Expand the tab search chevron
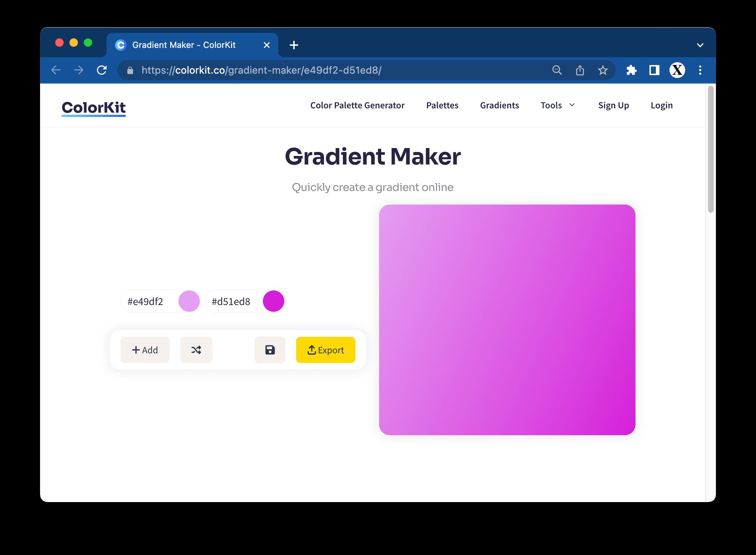Viewport: 756px width, 555px height. [x=700, y=45]
